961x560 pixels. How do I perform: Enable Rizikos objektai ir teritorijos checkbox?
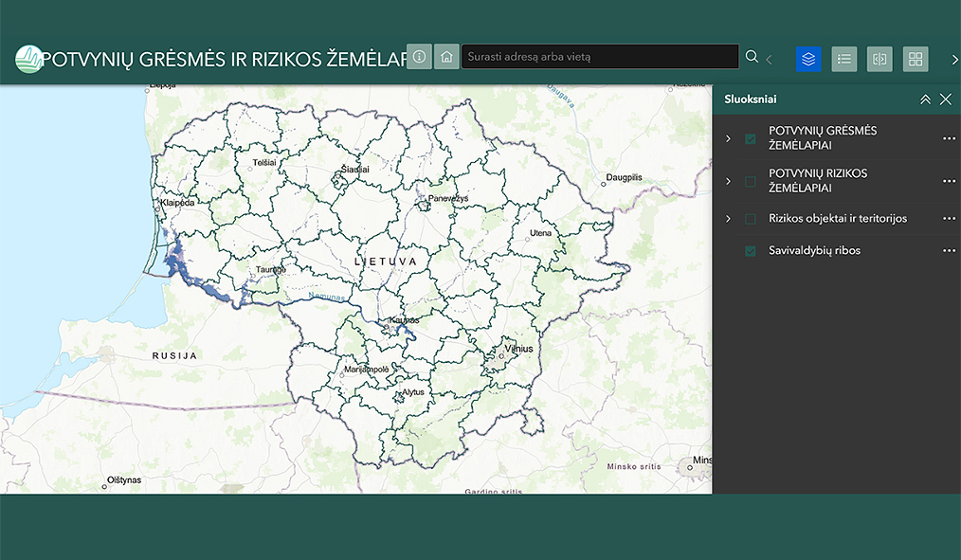751,219
